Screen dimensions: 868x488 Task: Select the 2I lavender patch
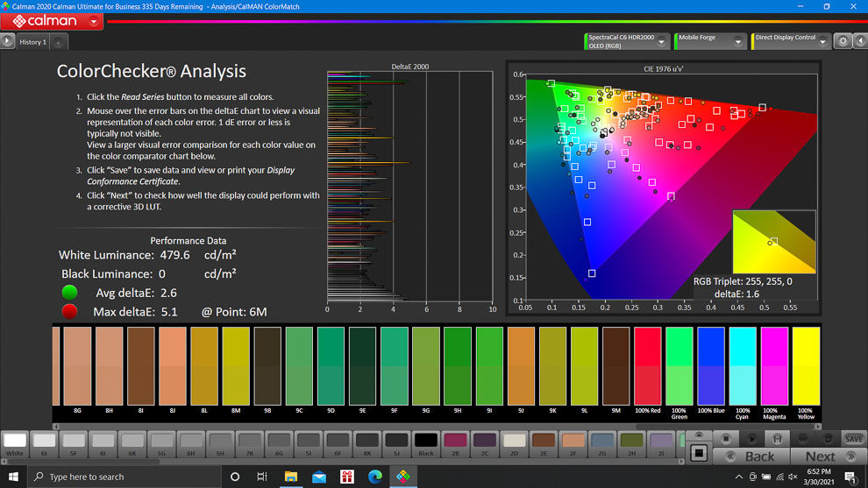click(660, 443)
